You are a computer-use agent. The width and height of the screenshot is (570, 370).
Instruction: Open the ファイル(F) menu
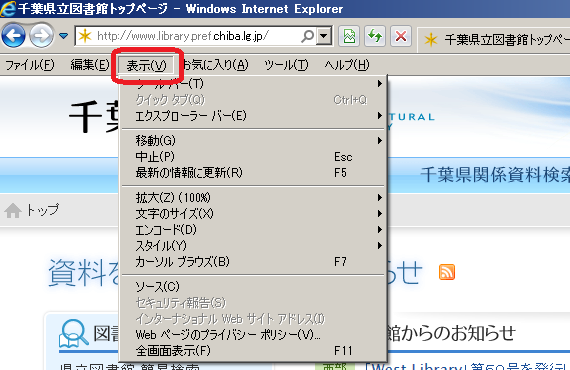coord(30,65)
